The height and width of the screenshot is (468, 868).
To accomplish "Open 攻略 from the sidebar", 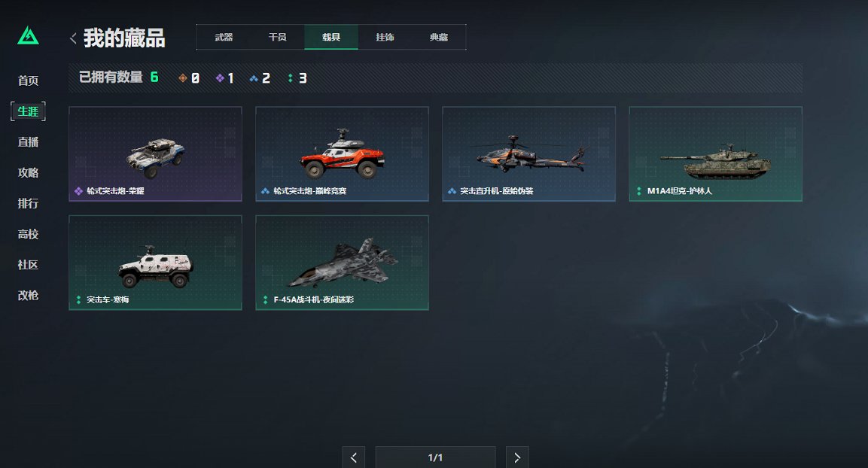I will tap(29, 172).
